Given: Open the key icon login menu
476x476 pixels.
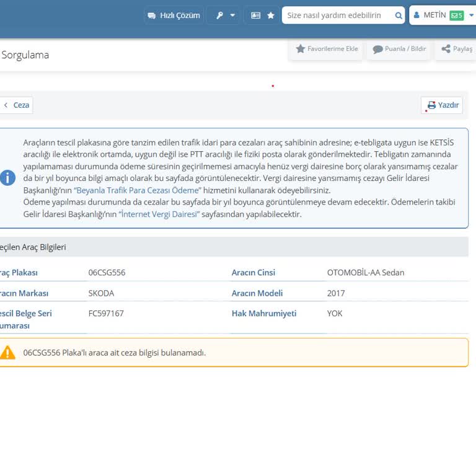Looking at the screenshot, I should (226, 15).
